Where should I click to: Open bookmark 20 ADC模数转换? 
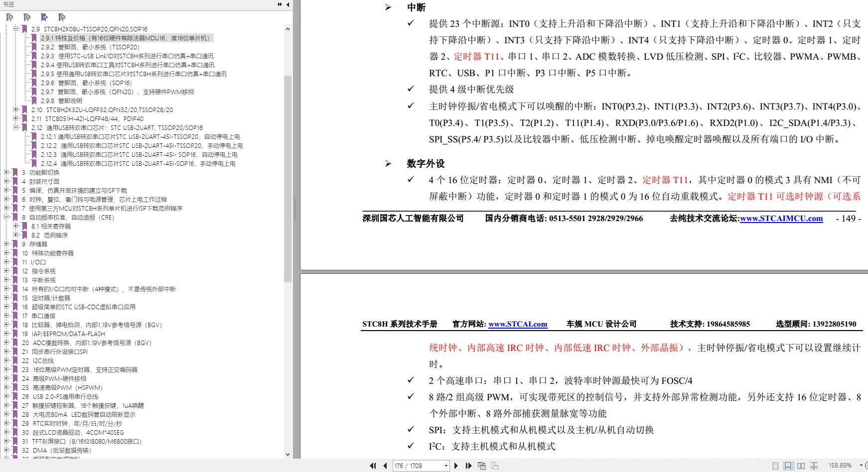(x=87, y=343)
